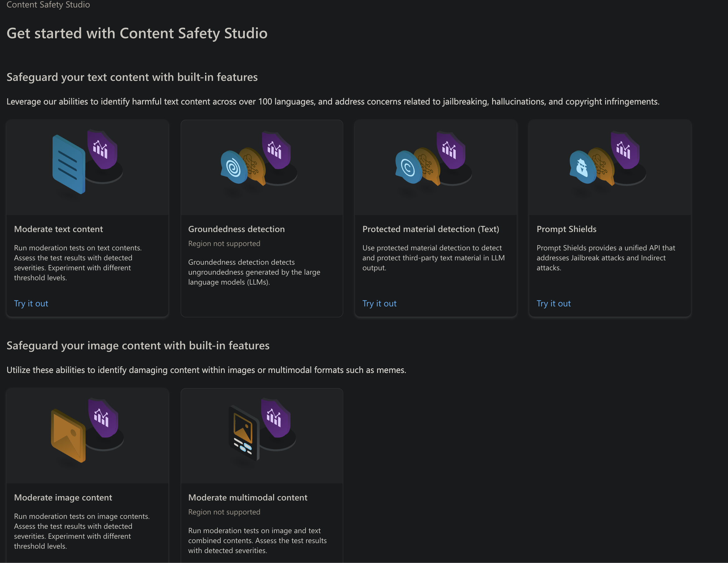Click Moderate multimodal content card title
The width and height of the screenshot is (728, 563).
point(248,497)
